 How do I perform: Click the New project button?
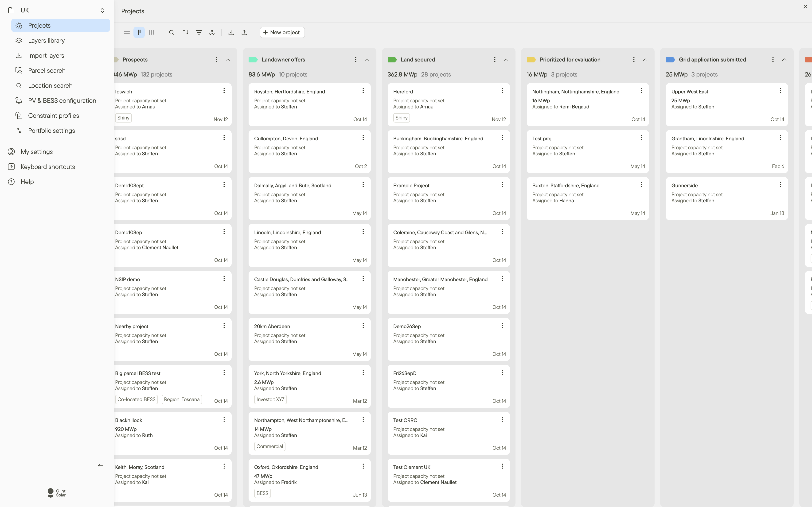(282, 33)
